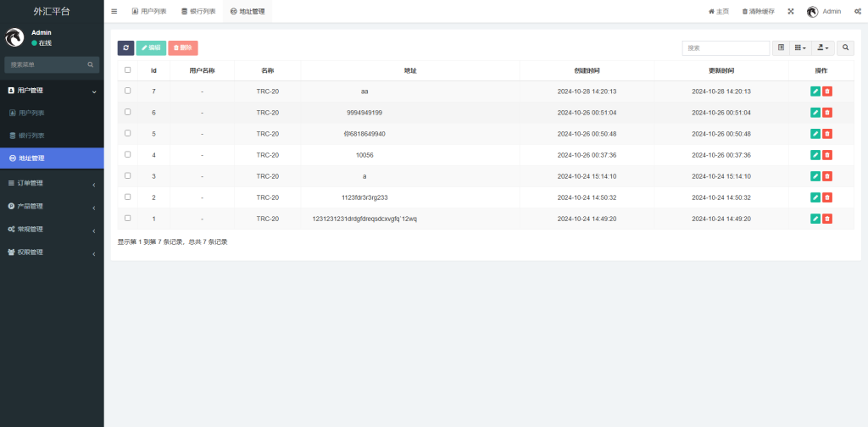
Task: Click the refresh table icon button
Action: click(125, 48)
